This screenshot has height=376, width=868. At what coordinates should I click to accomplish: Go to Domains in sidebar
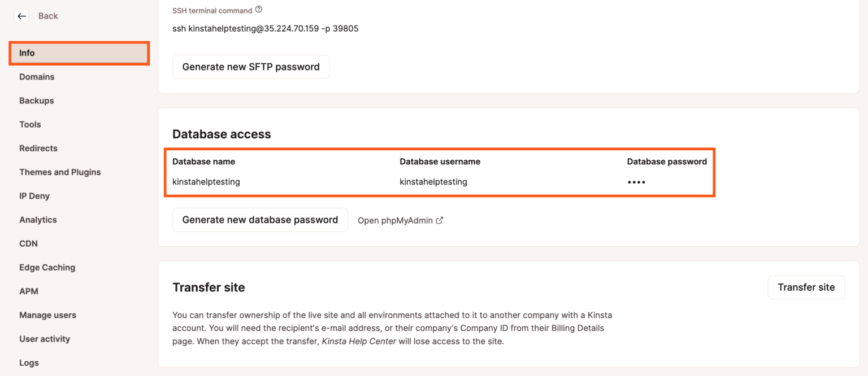[x=37, y=77]
